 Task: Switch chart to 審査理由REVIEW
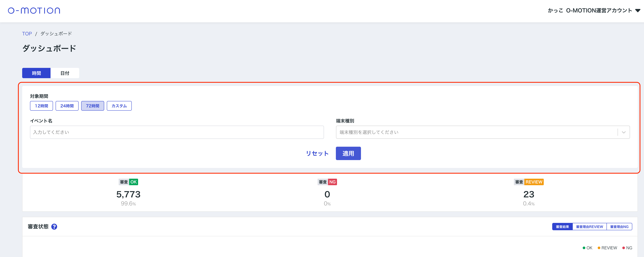589,227
